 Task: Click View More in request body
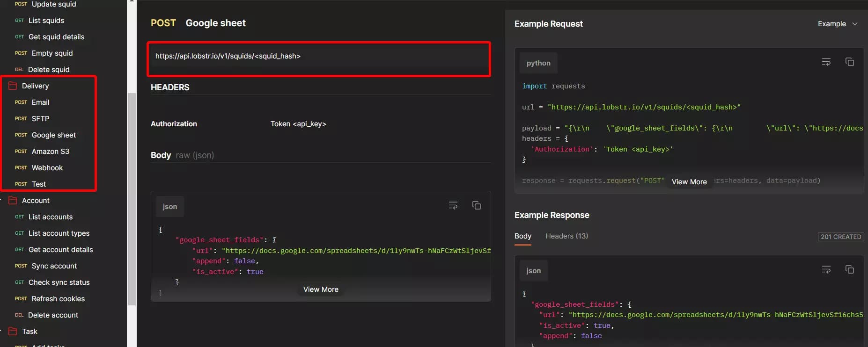pyautogui.click(x=321, y=289)
